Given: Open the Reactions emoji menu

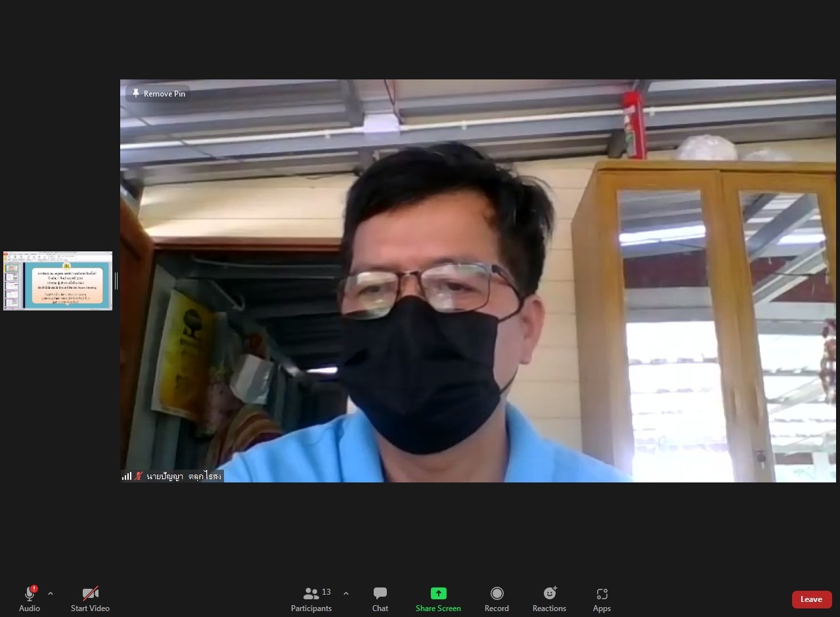Looking at the screenshot, I should tap(549, 599).
